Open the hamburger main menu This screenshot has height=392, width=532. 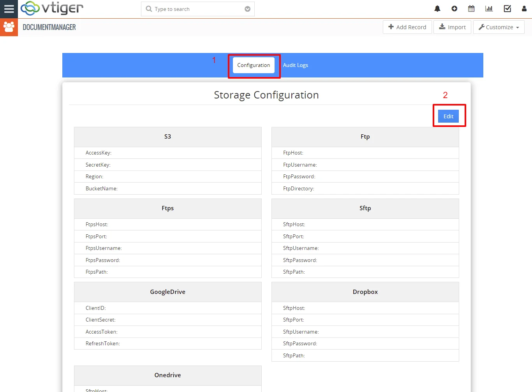click(x=9, y=9)
